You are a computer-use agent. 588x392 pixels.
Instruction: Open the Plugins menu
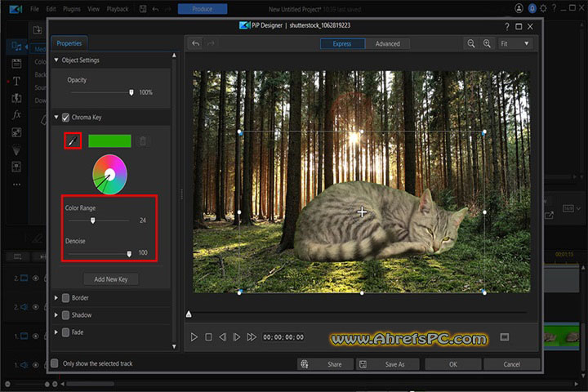(x=72, y=9)
